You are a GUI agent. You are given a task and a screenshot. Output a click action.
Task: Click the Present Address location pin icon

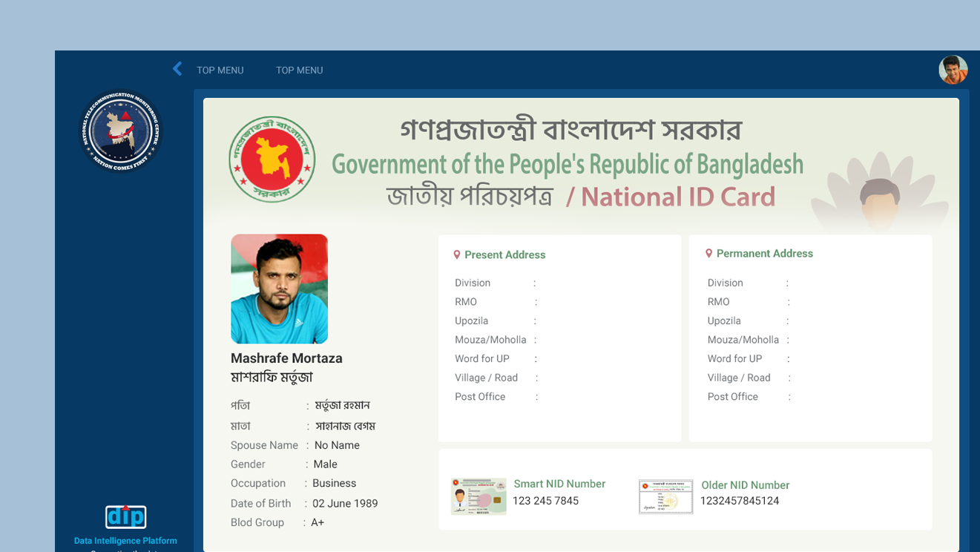pyautogui.click(x=457, y=254)
